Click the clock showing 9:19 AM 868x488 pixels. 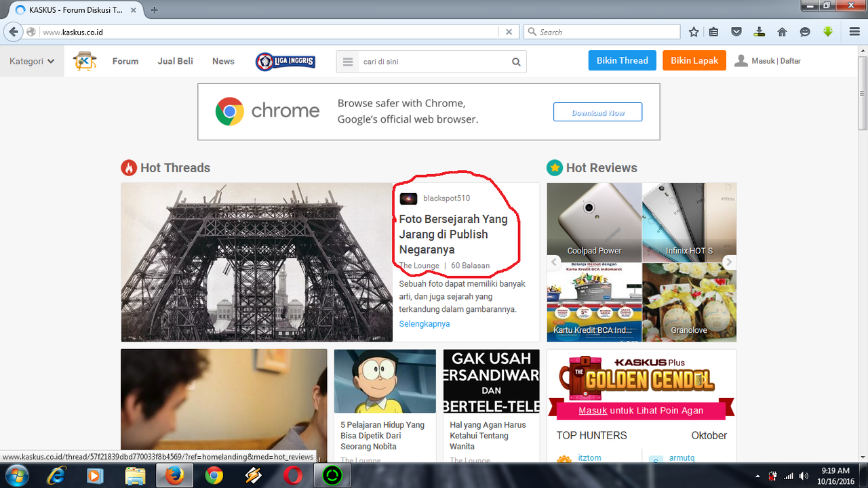[x=835, y=470]
